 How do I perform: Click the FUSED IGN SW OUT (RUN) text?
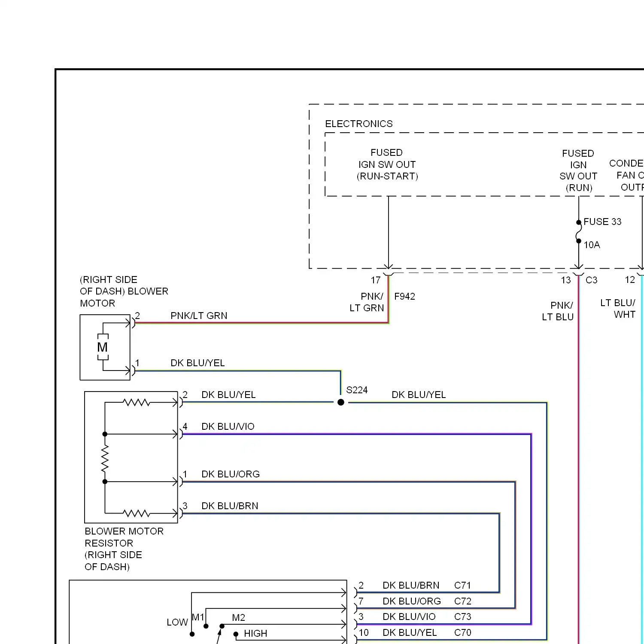point(578,170)
